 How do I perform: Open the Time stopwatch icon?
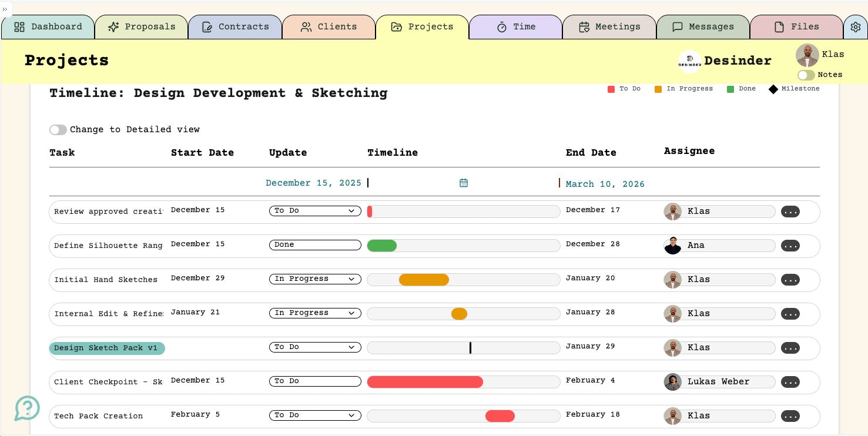pyautogui.click(x=501, y=27)
